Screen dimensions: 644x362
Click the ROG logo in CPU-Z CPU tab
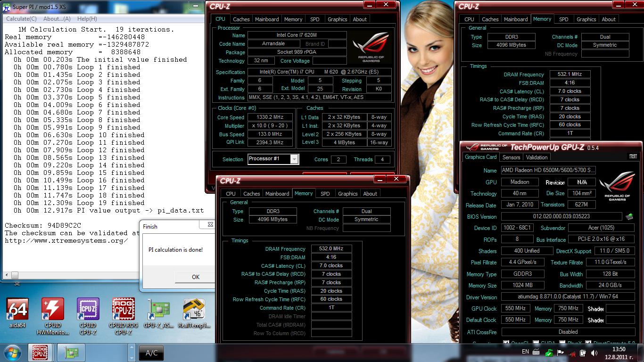click(x=371, y=47)
